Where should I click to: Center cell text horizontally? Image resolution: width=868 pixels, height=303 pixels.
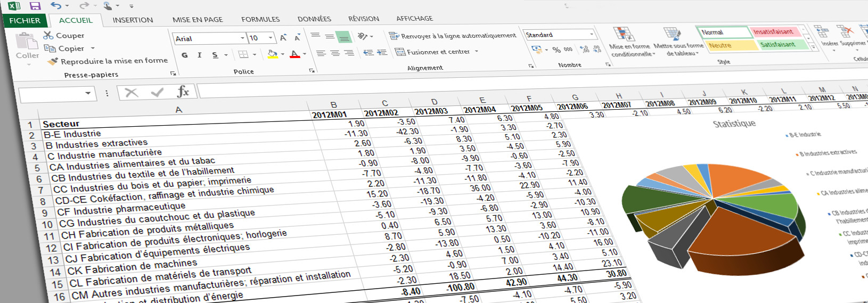(335, 53)
